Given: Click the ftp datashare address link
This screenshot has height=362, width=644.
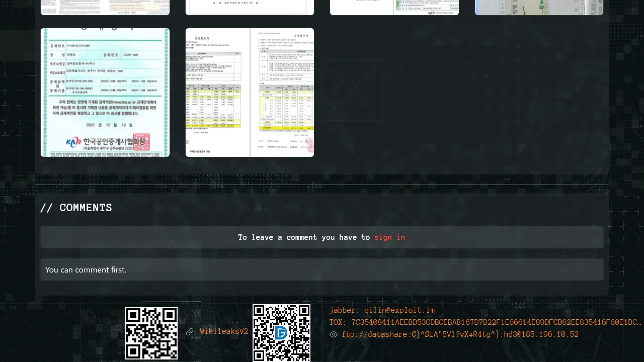Looking at the screenshot, I should pos(460,334).
